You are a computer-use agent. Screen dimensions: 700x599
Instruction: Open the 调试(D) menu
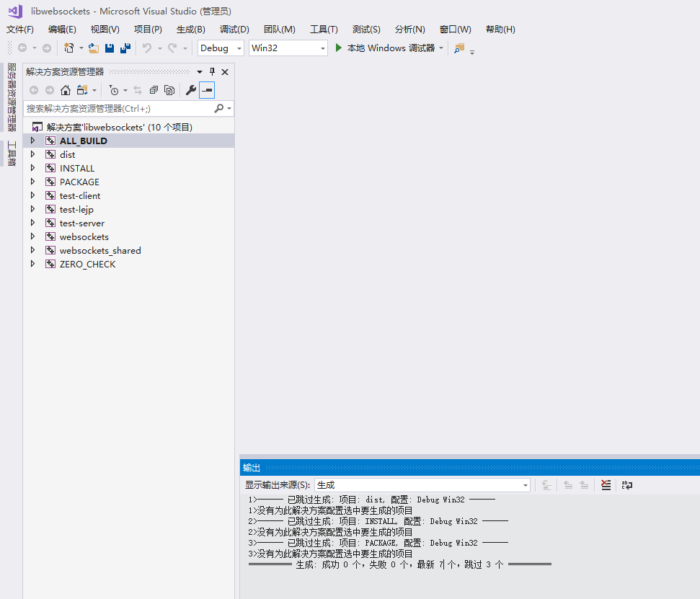point(234,30)
